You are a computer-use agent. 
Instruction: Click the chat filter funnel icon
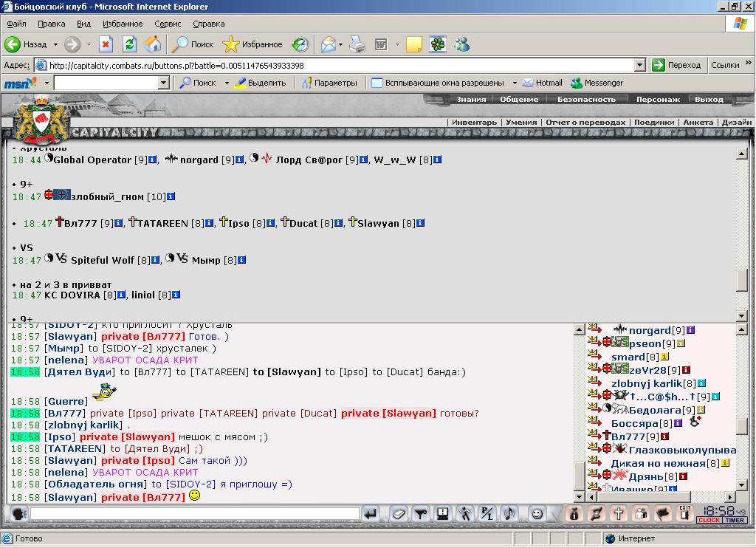pyautogui.click(x=420, y=514)
